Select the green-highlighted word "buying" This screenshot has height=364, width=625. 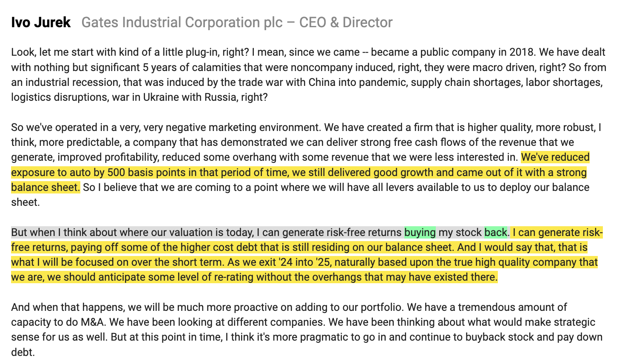(420, 232)
